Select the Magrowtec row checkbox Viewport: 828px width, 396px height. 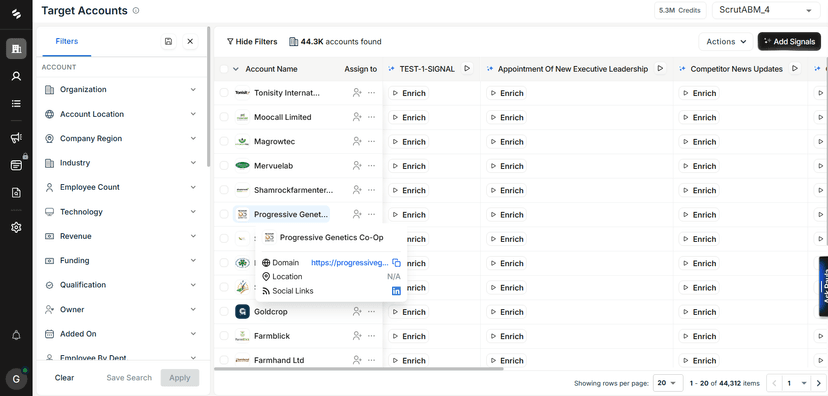pos(224,141)
